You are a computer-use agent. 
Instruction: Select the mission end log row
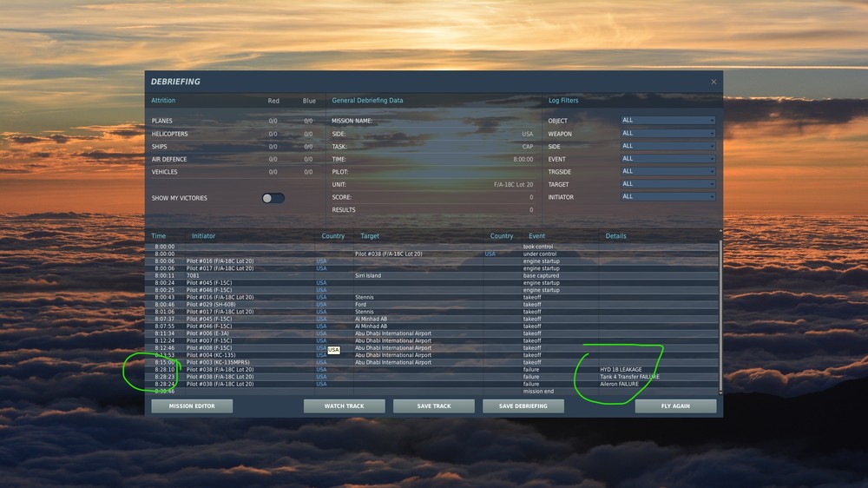[x=433, y=391]
